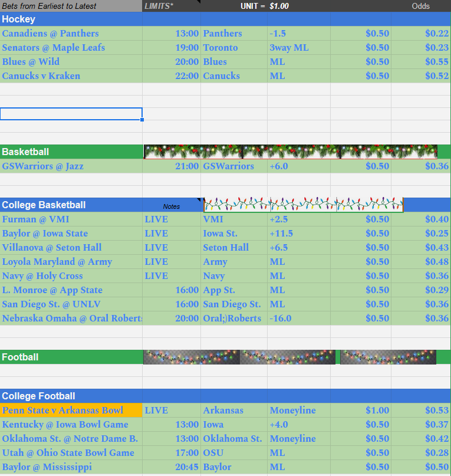The image size is (451, 476).
Task: Click the -1.5 spread for Panthers
Action: pos(299,34)
